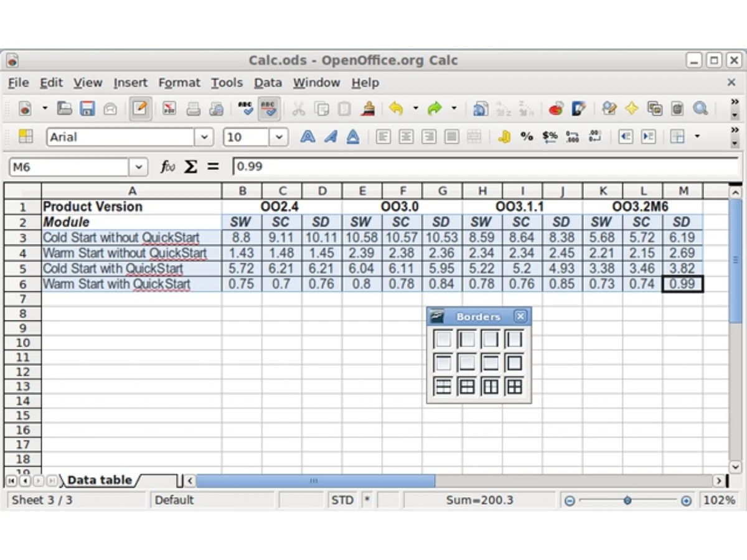Save the document using the floppy icon
This screenshot has width=747, height=560.
(x=87, y=109)
